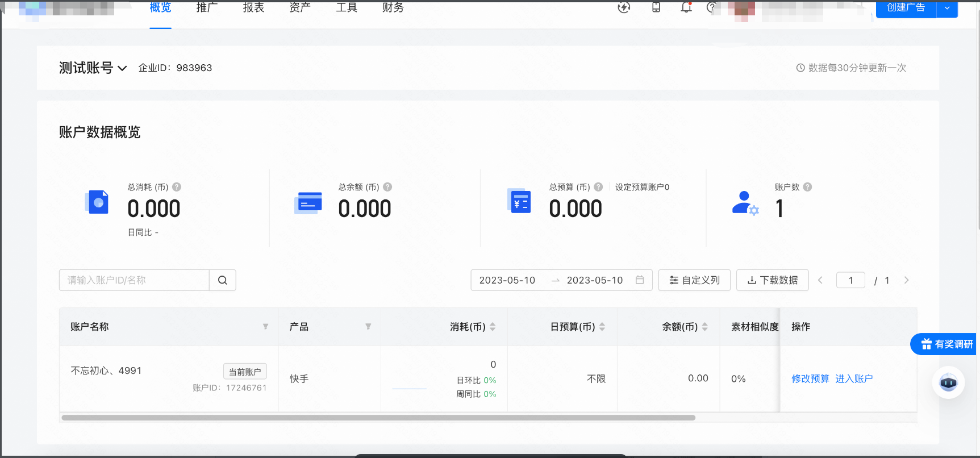Click the mobile phone icon in header
Image resolution: width=980 pixels, height=458 pixels.
(x=656, y=7)
